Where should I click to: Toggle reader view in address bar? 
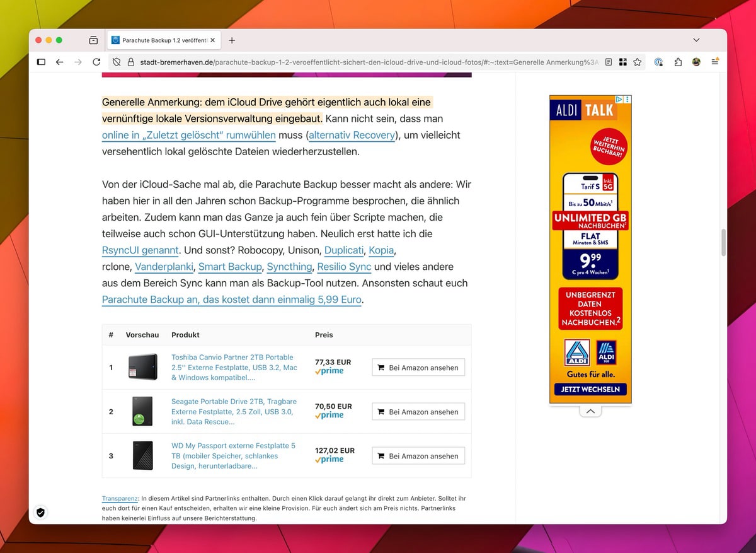[x=608, y=62]
